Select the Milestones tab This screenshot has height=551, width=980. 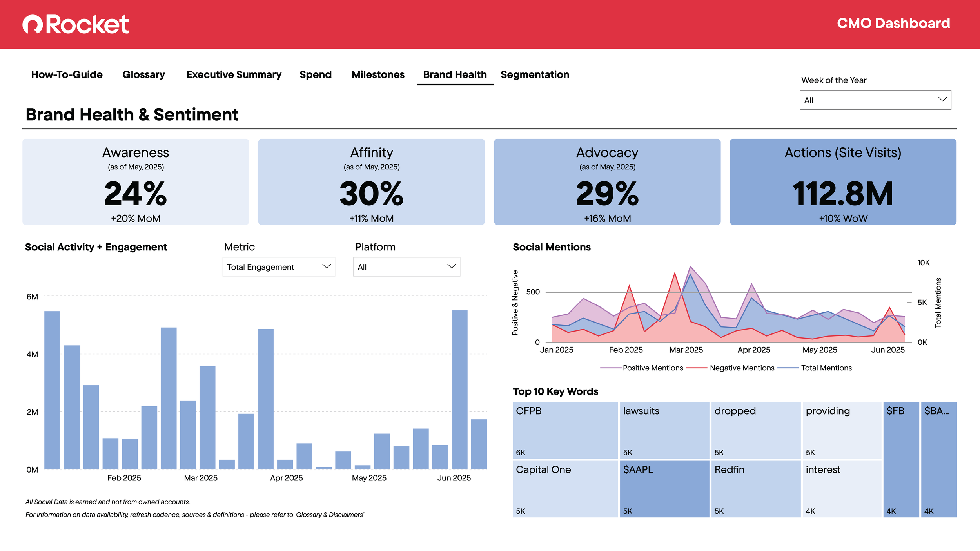point(378,74)
